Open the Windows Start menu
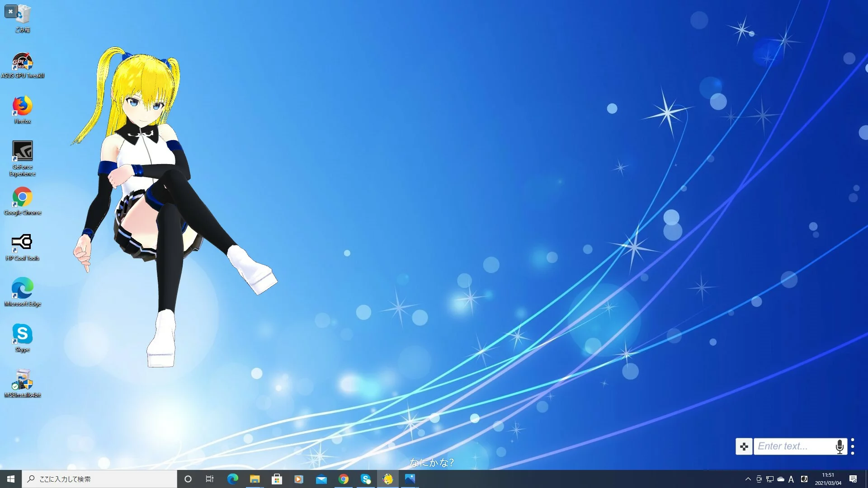This screenshot has height=488, width=868. [x=11, y=479]
